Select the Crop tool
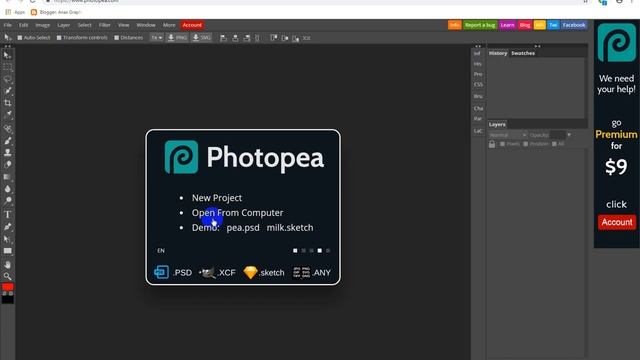640x360 pixels. point(7,103)
